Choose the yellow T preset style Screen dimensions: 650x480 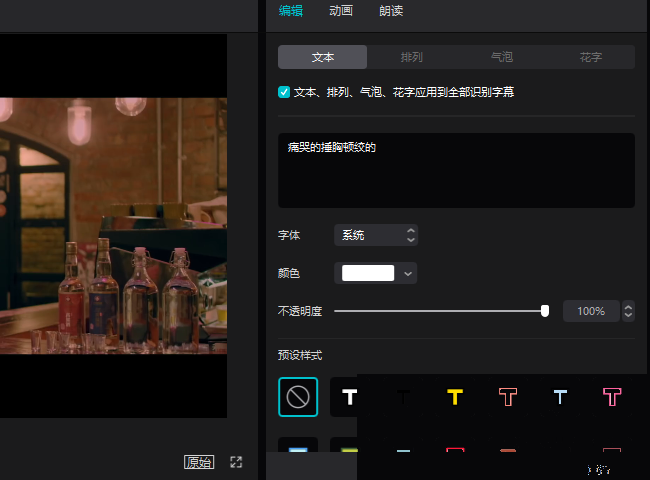pyautogui.click(x=455, y=397)
